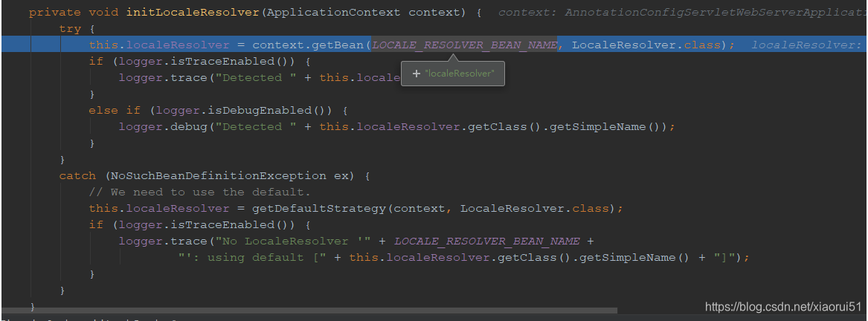This screenshot has width=868, height=321.
Task: Click inline debug hint "context: AnnotationConfigServletWebServer..."
Action: pos(683,12)
